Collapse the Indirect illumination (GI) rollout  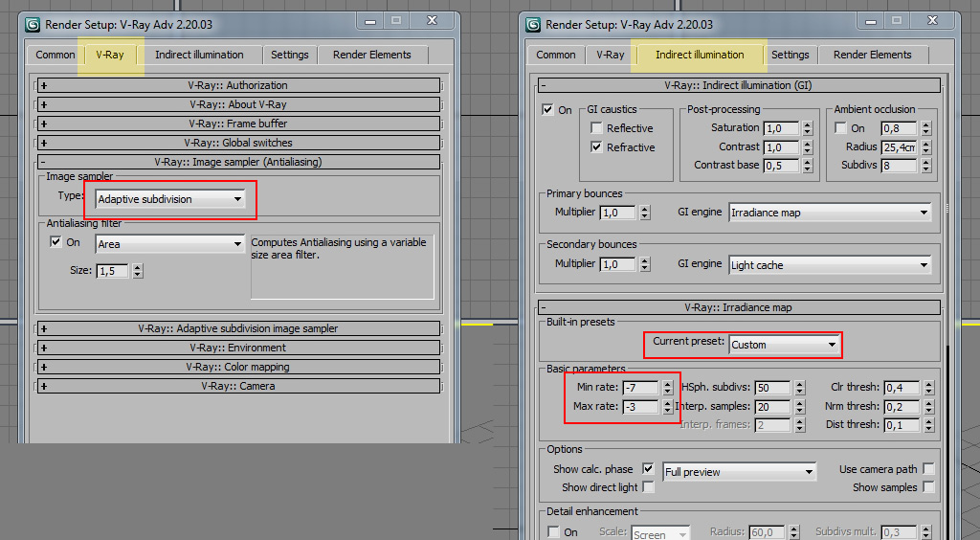coord(739,85)
